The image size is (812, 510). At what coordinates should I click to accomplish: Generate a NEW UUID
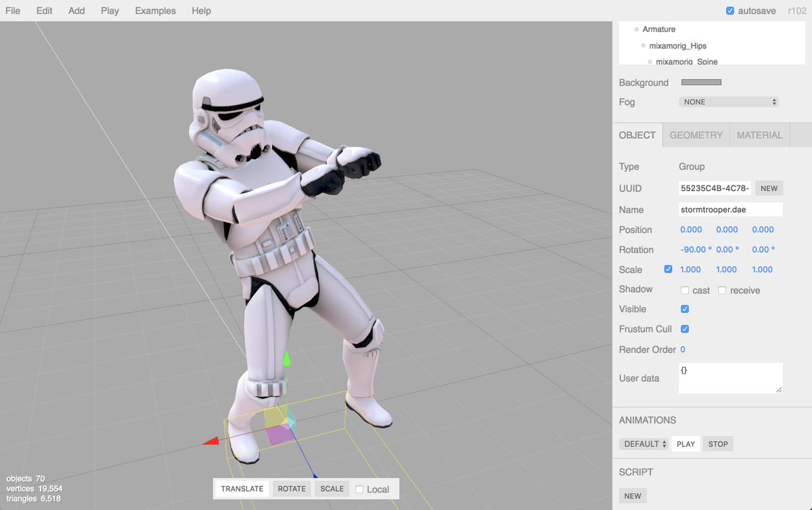(x=769, y=188)
